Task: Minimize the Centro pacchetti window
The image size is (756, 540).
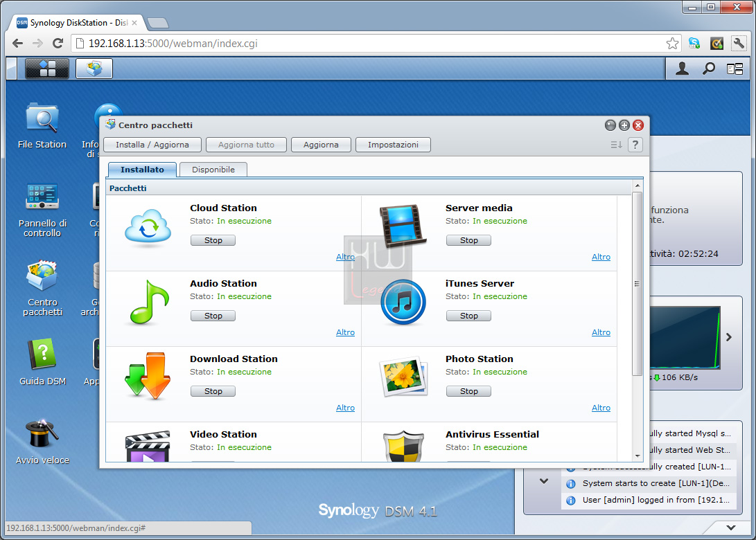Action: coord(610,125)
